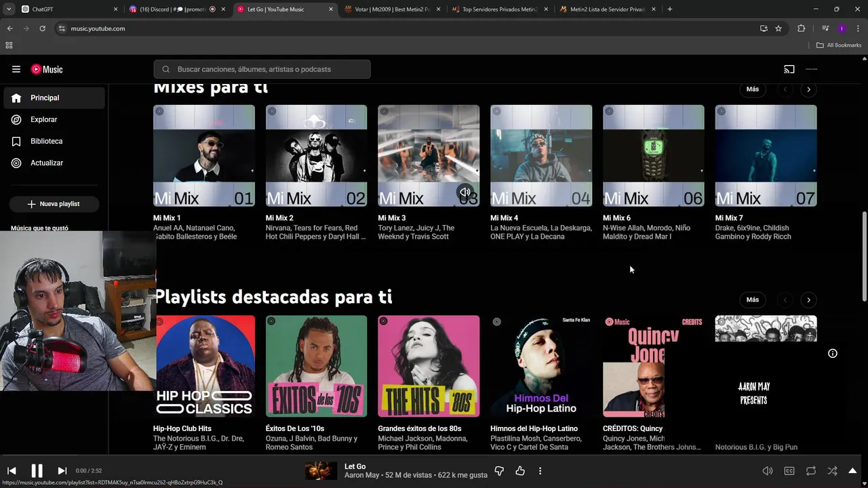Open Hip-Hop Club Hits playlist cover

pos(204,366)
